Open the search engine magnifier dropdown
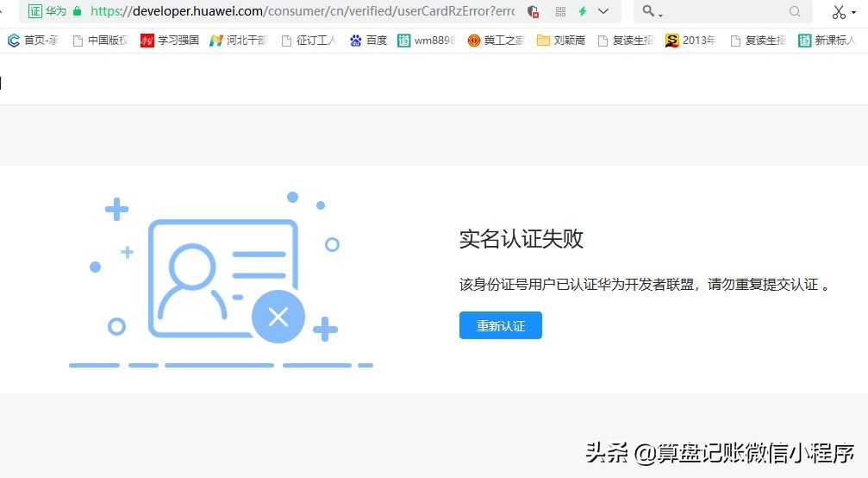The image size is (868, 478). [x=653, y=11]
